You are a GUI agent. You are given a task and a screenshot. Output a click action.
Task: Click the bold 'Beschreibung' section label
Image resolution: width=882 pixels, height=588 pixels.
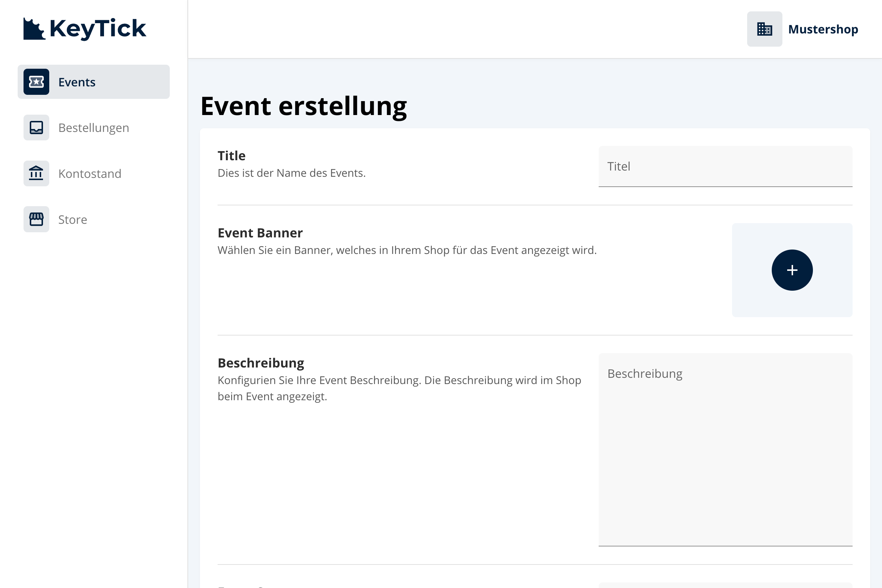pos(261,363)
